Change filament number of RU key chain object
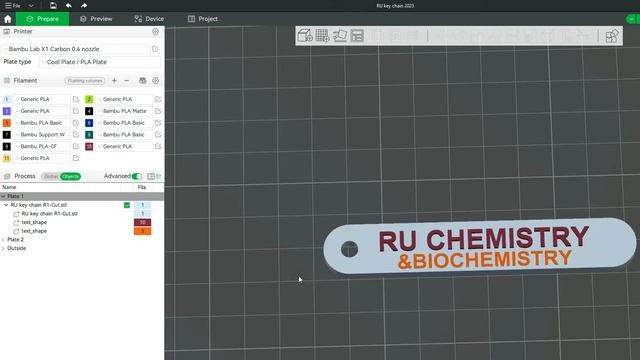The height and width of the screenshot is (360, 640). (x=142, y=205)
